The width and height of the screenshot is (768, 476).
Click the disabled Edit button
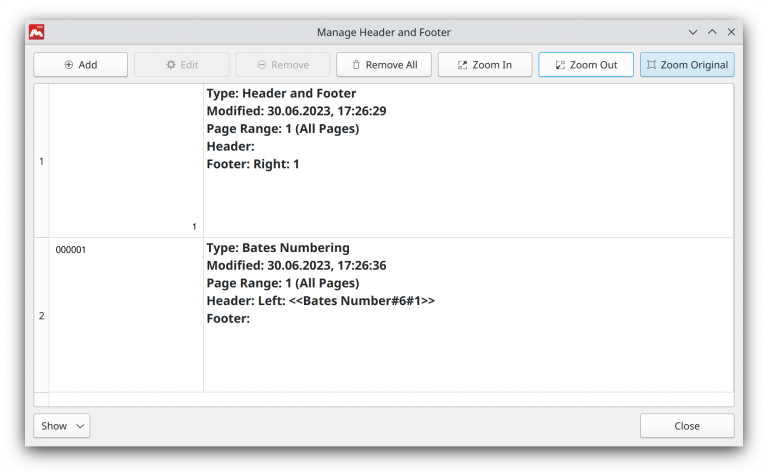pyautogui.click(x=182, y=65)
